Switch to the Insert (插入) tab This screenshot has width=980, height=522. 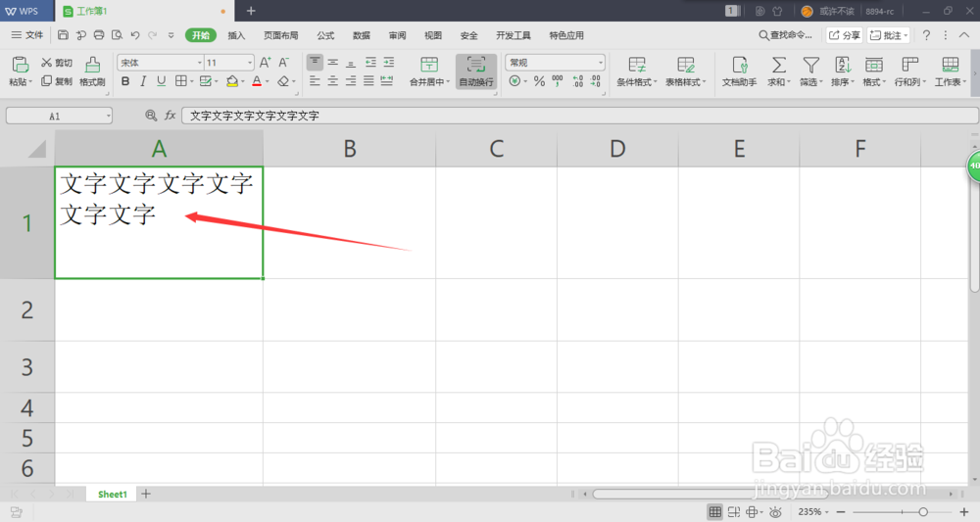pyautogui.click(x=236, y=35)
